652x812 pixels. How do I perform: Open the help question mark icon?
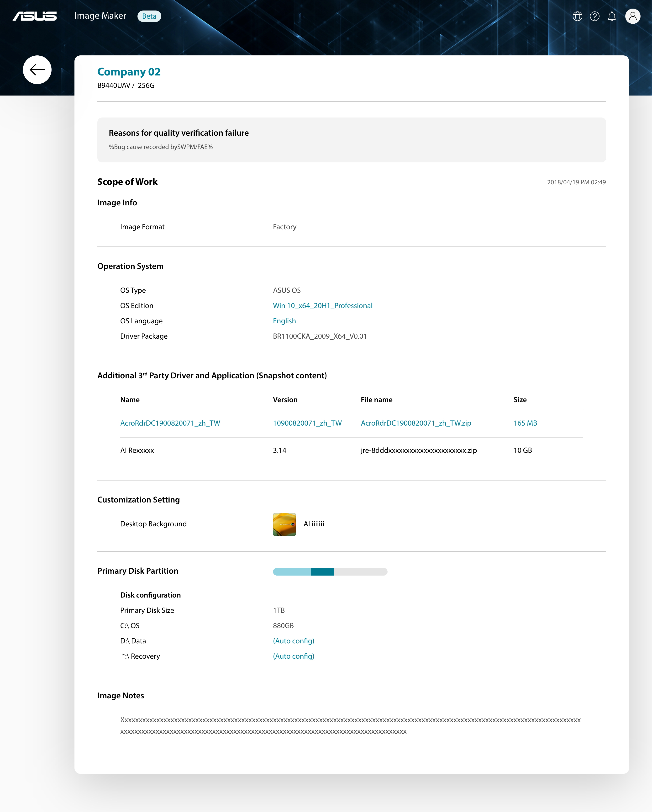point(594,16)
